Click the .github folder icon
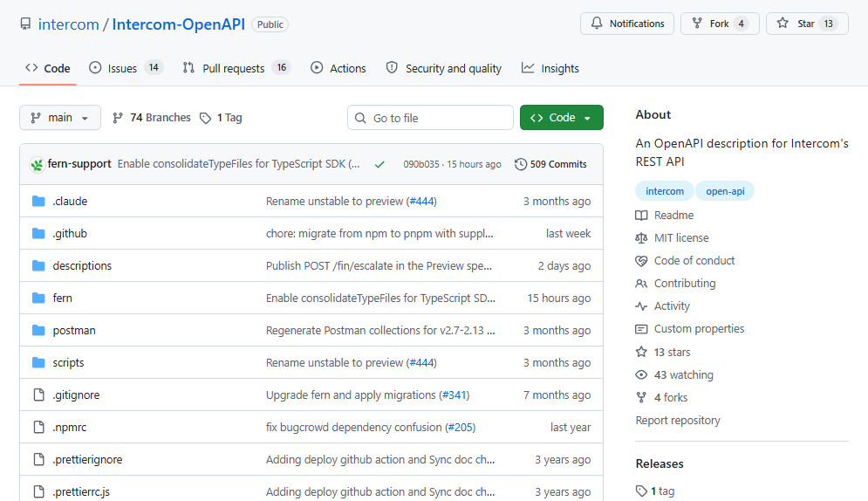868x501 pixels. click(38, 234)
